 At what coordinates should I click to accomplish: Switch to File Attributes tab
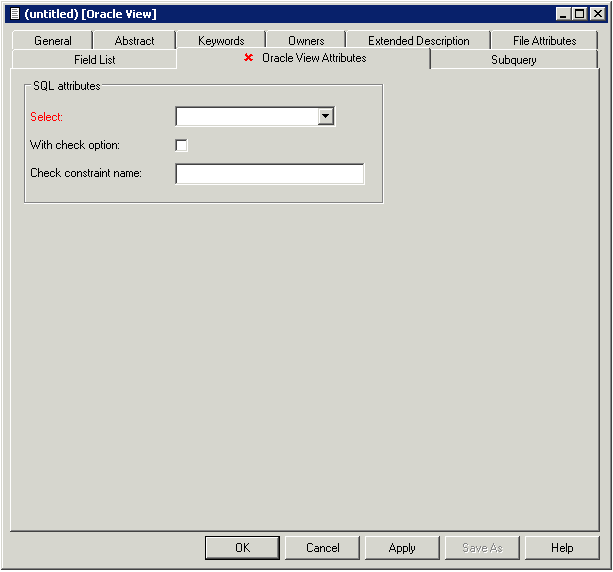pos(544,41)
